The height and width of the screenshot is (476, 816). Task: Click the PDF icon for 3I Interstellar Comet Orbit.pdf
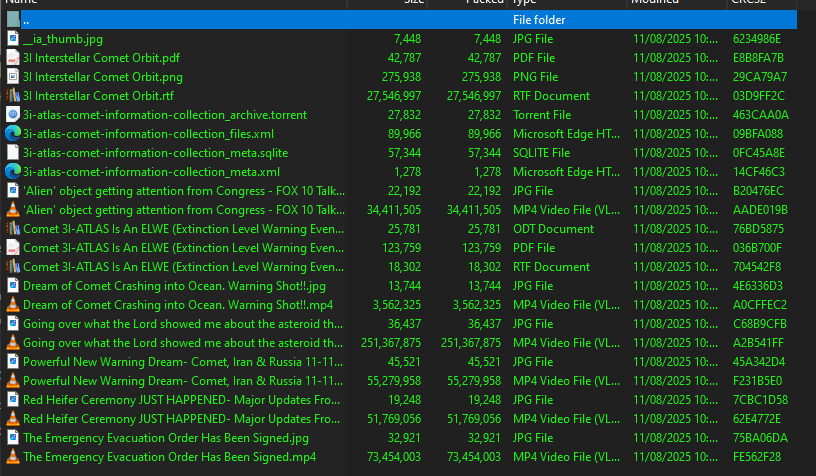pos(13,58)
